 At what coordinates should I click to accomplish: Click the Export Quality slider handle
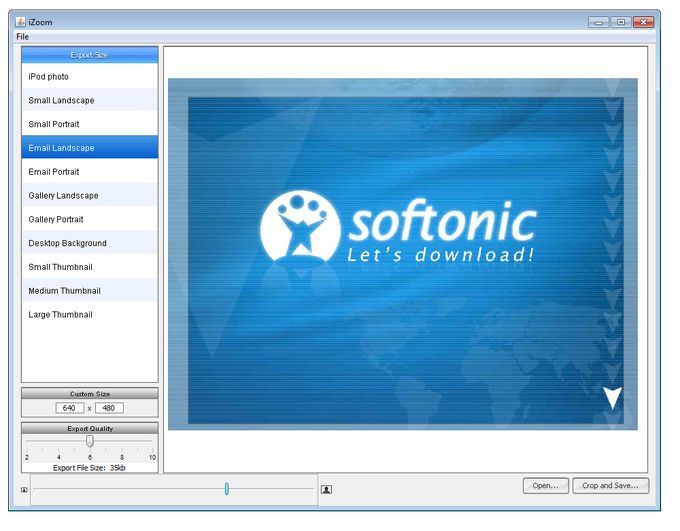tap(90, 441)
